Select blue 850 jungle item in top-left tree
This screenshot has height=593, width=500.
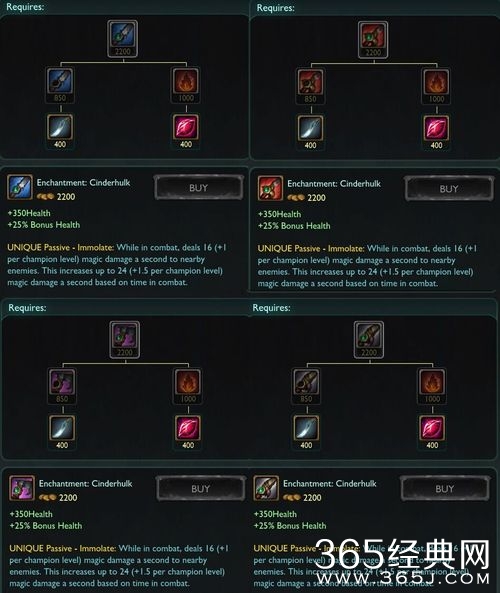60,85
